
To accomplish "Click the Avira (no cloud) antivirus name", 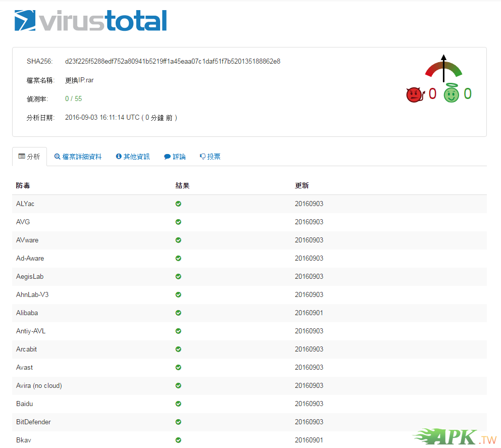I will 39,386.
